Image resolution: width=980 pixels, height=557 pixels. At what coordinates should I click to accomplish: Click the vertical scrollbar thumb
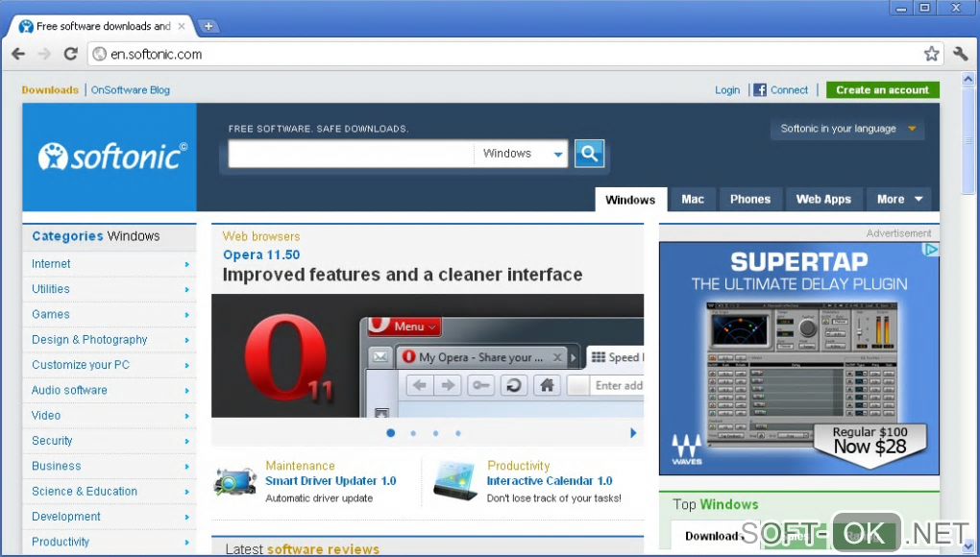(968, 140)
